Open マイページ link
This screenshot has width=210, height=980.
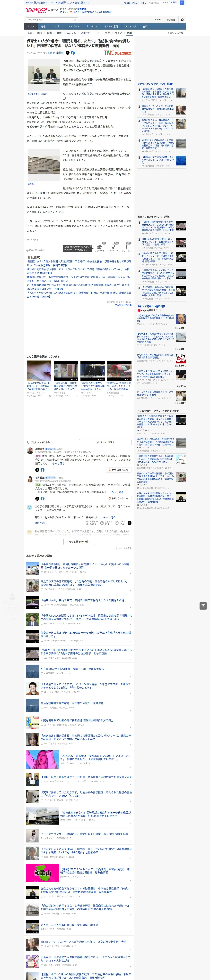[157, 19]
